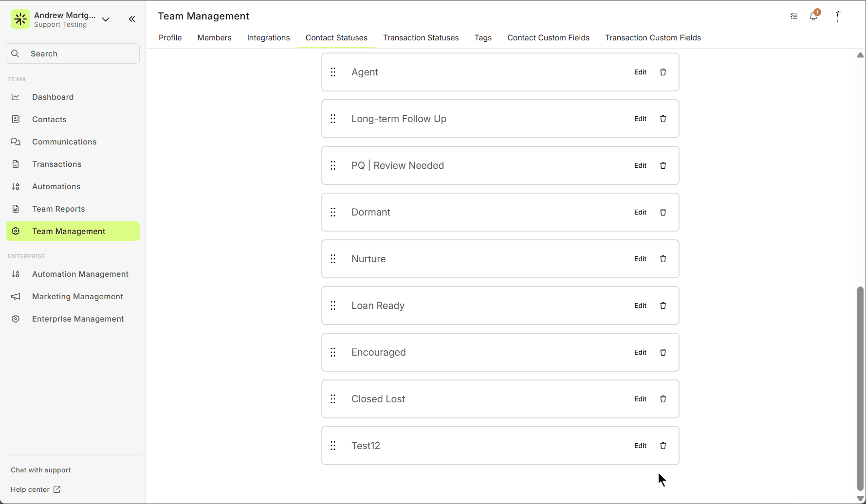The height and width of the screenshot is (504, 866).
Task: Open the Tags tab
Action: click(482, 38)
